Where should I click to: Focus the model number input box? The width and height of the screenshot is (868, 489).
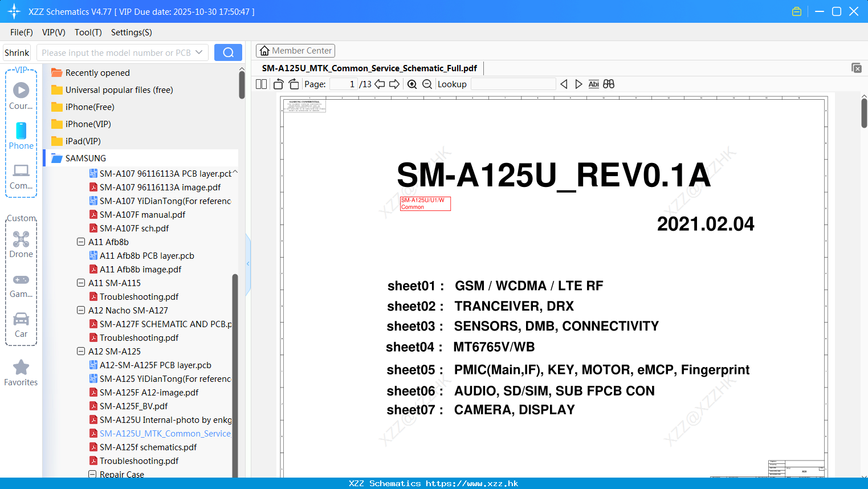click(x=116, y=52)
